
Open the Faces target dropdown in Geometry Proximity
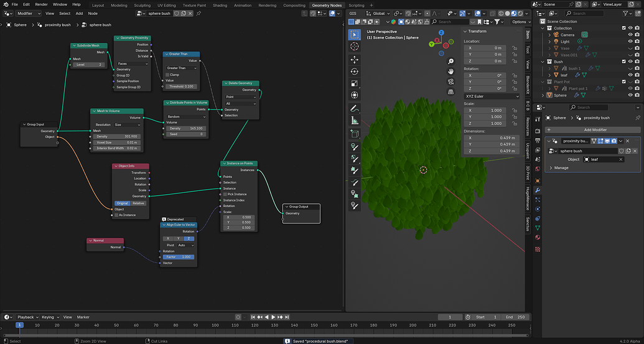133,63
